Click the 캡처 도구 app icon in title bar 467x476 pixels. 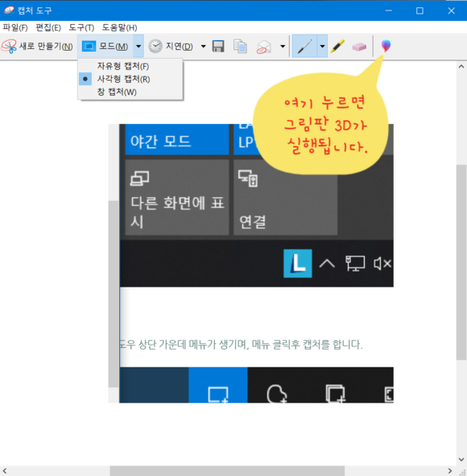(x=9, y=10)
